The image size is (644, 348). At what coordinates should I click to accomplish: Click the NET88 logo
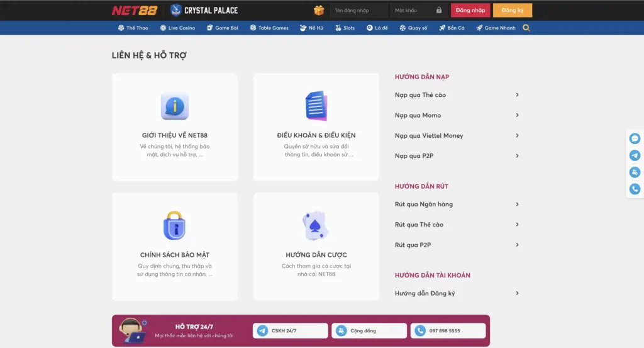click(x=136, y=10)
